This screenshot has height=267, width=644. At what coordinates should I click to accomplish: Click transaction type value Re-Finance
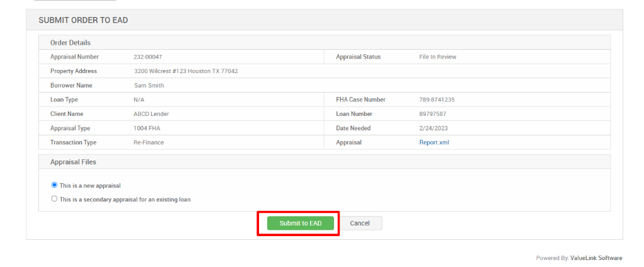point(148,142)
